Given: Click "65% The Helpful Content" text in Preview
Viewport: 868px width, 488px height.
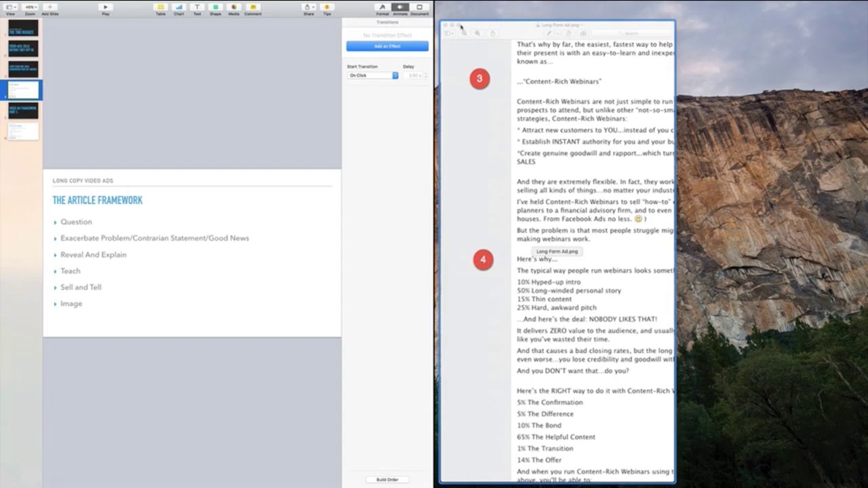Looking at the screenshot, I should tap(556, 437).
